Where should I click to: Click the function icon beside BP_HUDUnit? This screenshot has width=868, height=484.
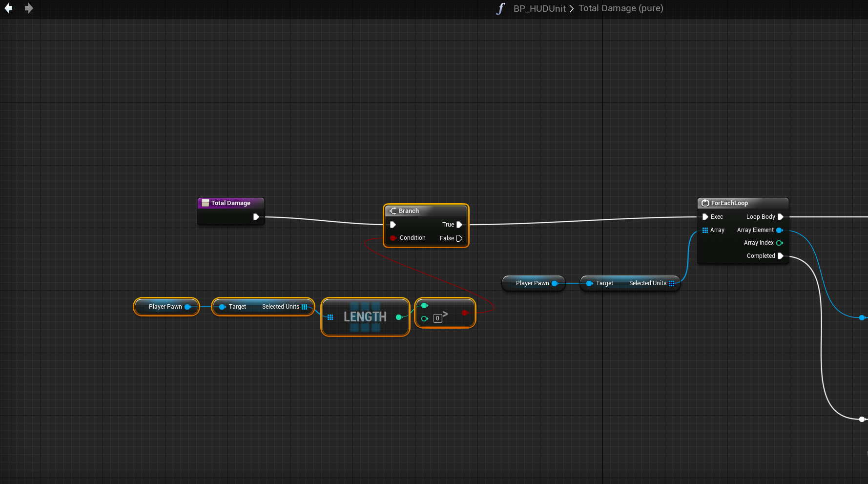pos(500,9)
